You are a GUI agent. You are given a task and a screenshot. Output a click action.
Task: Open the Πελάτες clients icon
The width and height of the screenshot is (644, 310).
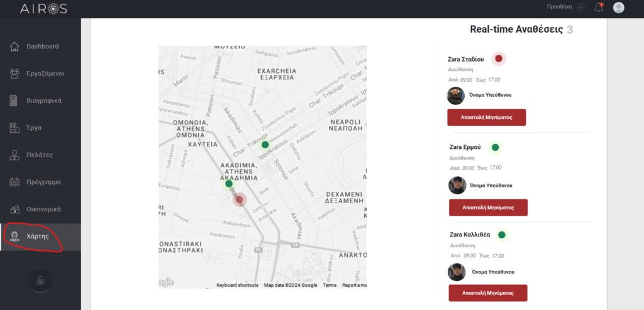(x=14, y=155)
